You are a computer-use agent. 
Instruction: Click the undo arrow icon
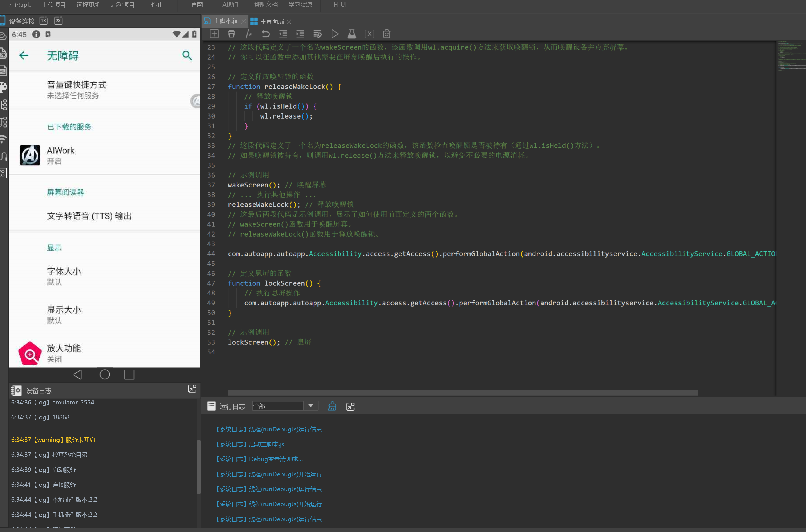coord(266,34)
